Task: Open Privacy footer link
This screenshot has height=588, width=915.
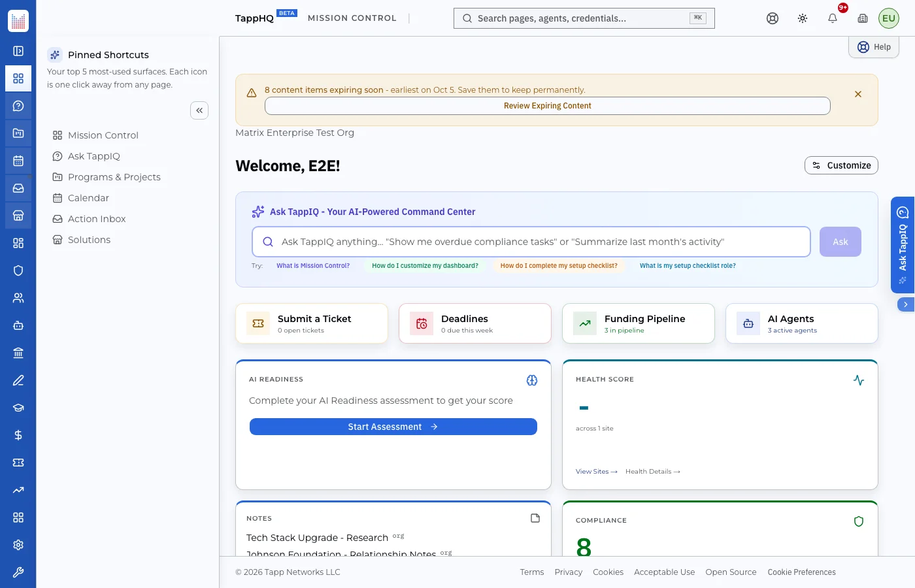Action: 569,572
